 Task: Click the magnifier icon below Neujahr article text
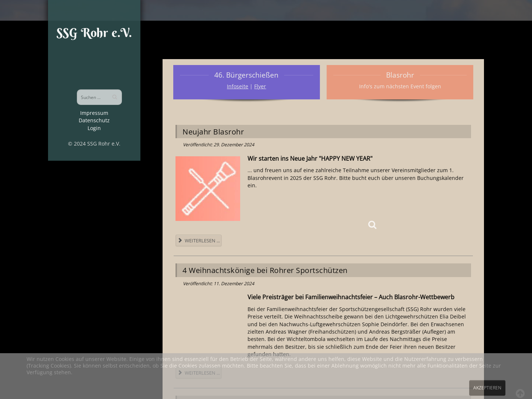pos(372,225)
